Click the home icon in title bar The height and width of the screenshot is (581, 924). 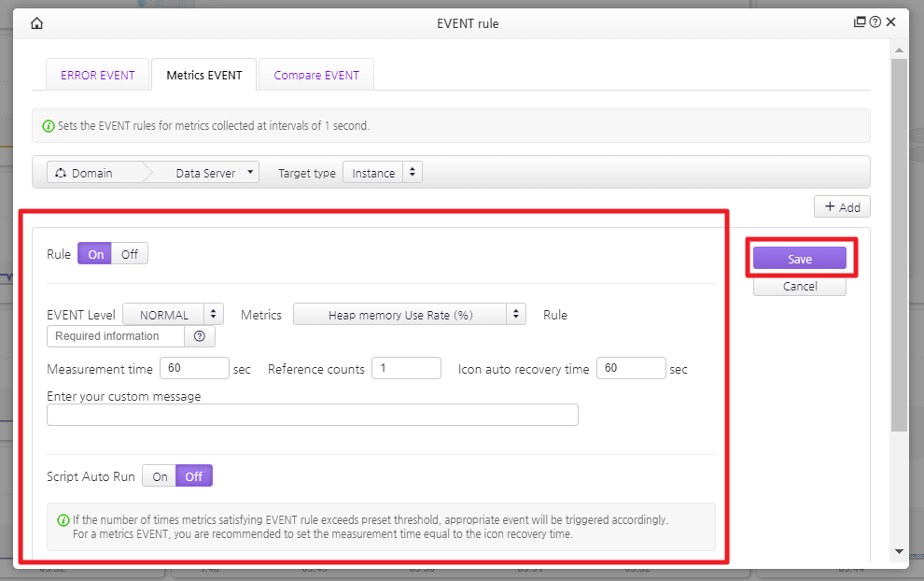(x=37, y=23)
